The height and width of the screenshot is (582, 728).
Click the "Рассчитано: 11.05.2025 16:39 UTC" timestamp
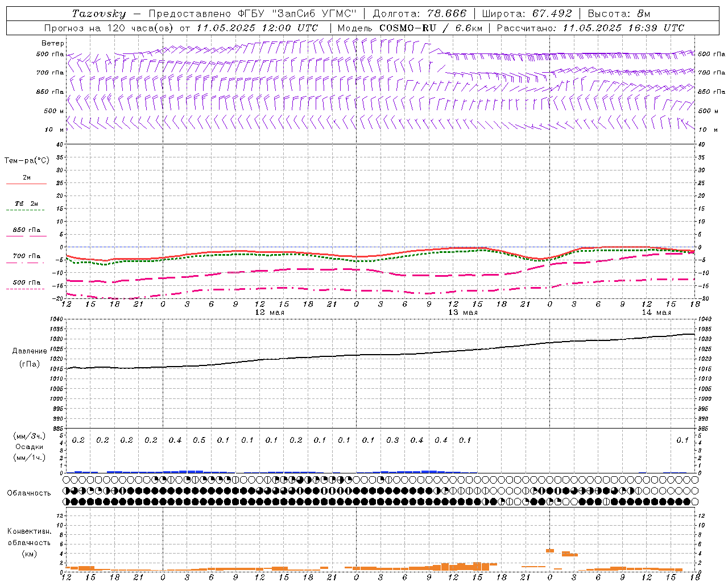[x=590, y=28]
